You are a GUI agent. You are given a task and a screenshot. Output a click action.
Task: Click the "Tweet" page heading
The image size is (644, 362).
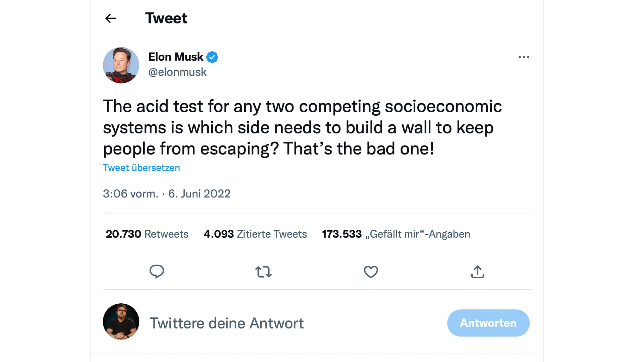166,18
